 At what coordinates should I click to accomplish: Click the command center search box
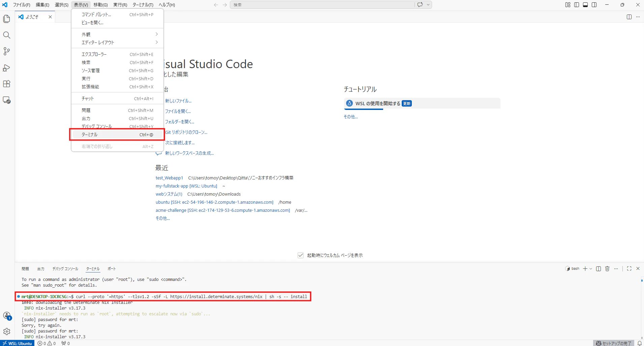tap(322, 5)
